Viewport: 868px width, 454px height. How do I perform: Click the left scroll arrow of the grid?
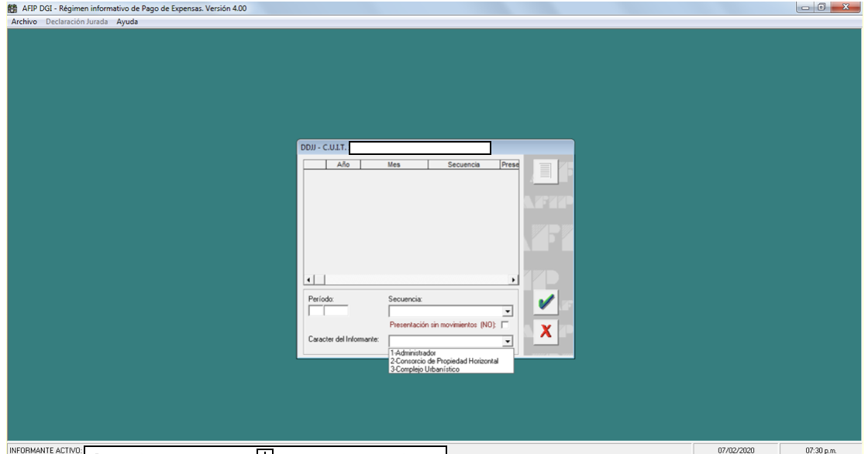tap(308, 279)
